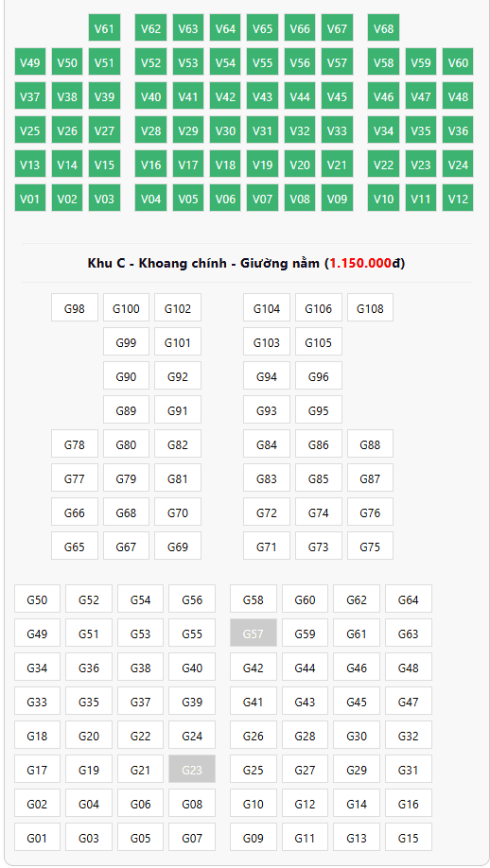This screenshot has width=490, height=868.
Task: Select seat V30
Action: coord(225,130)
